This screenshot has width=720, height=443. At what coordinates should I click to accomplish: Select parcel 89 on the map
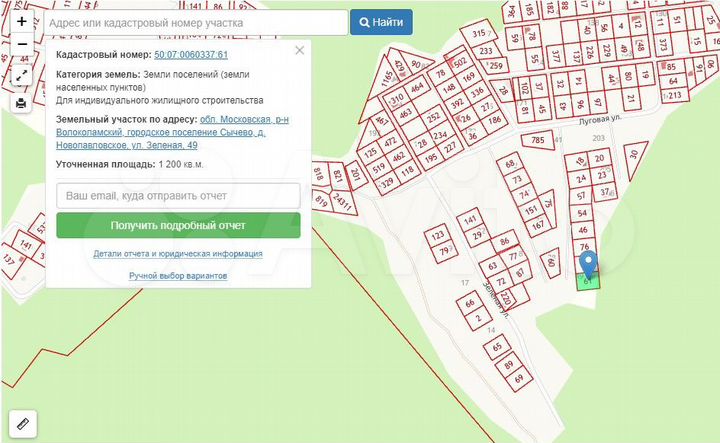508,365
